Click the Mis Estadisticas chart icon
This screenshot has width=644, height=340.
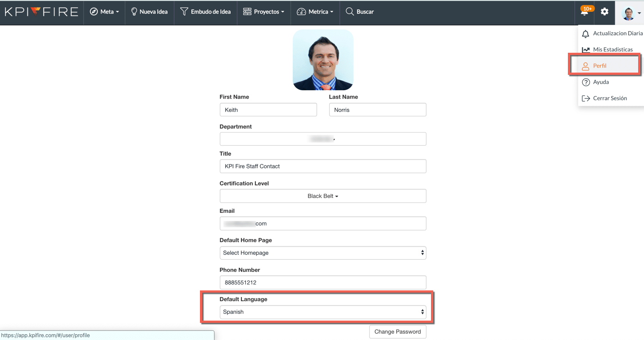coord(586,50)
